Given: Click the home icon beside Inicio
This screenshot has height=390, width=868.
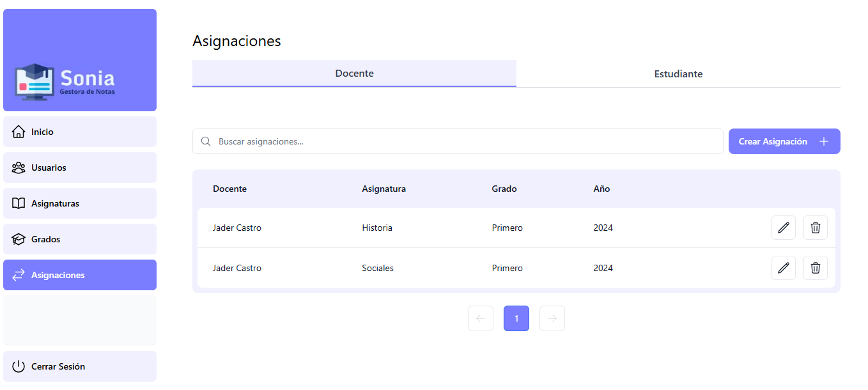Looking at the screenshot, I should click(x=19, y=132).
